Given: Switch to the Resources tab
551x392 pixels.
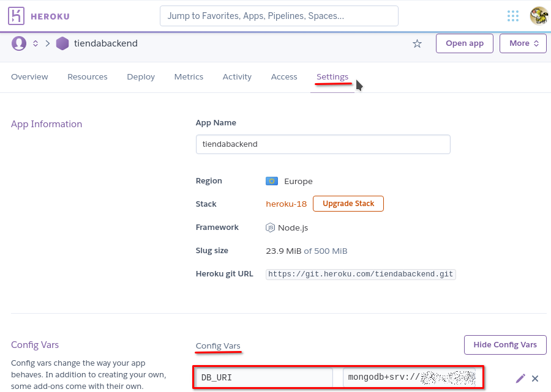Looking at the screenshot, I should point(88,77).
